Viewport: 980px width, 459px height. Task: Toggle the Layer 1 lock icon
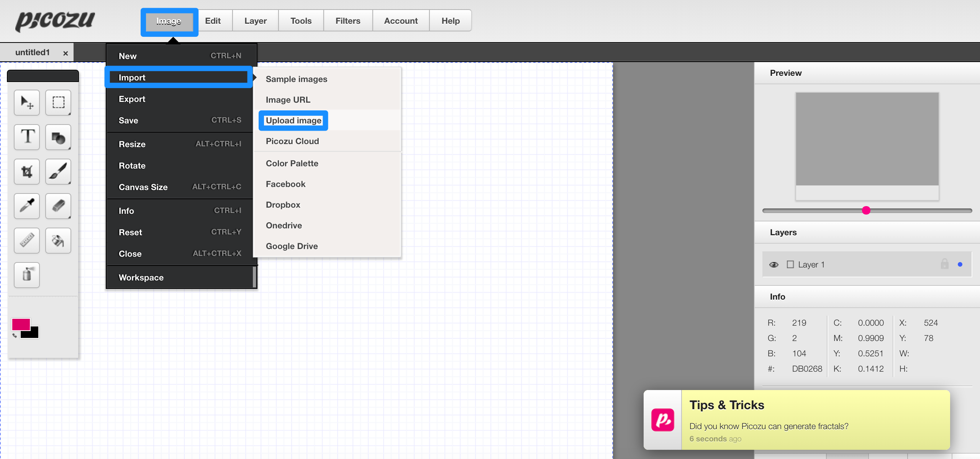(944, 264)
